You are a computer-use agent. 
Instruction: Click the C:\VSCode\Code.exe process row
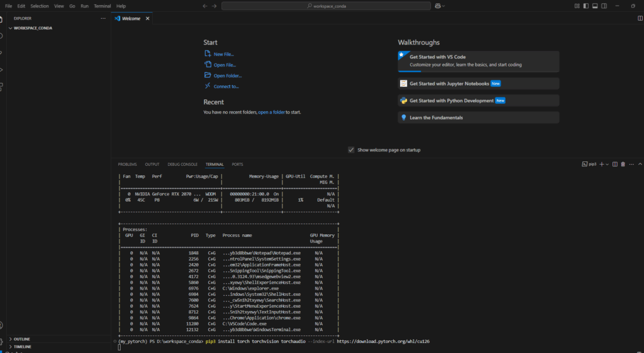pos(229,324)
